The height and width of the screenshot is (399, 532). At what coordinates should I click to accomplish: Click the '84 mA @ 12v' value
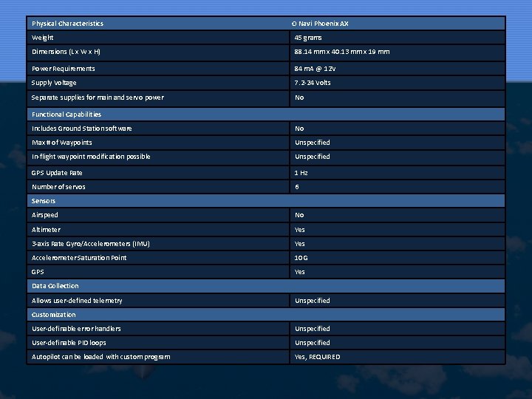click(x=315, y=69)
